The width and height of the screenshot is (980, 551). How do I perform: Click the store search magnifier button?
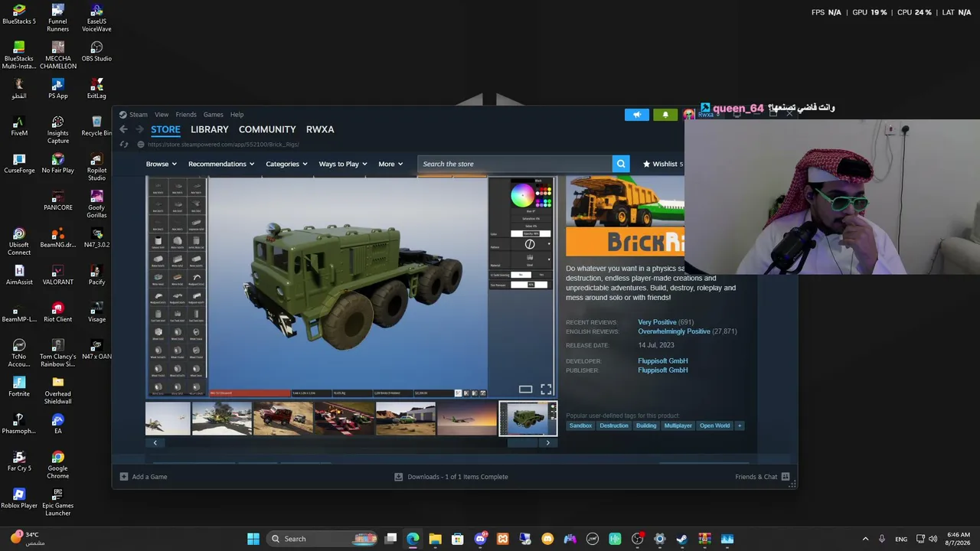621,164
